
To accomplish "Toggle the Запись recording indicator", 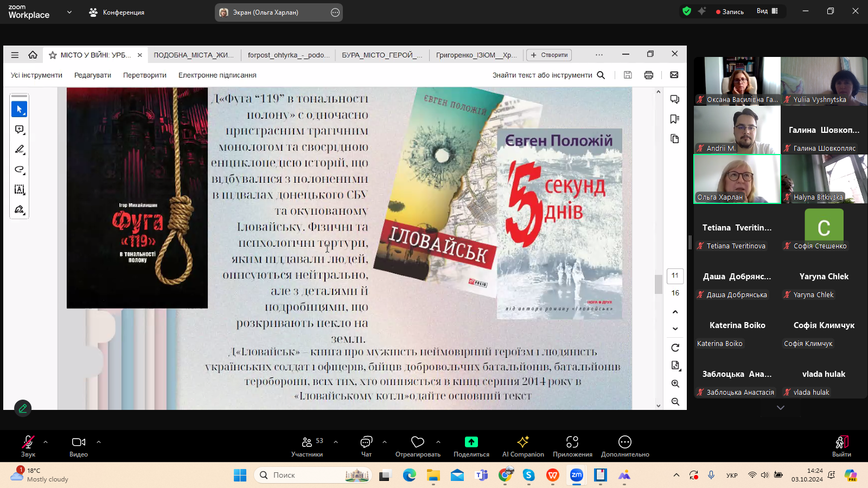I will pos(730,11).
